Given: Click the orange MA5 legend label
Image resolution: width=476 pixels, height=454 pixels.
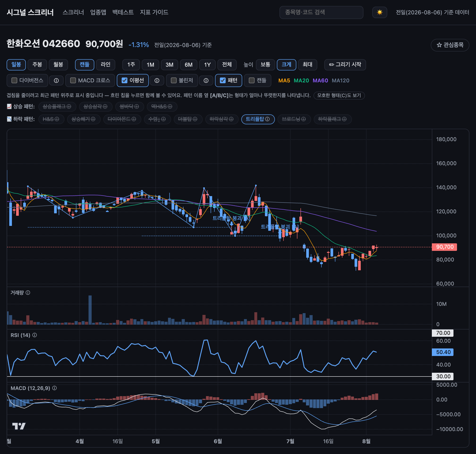Looking at the screenshot, I should coord(284,81).
